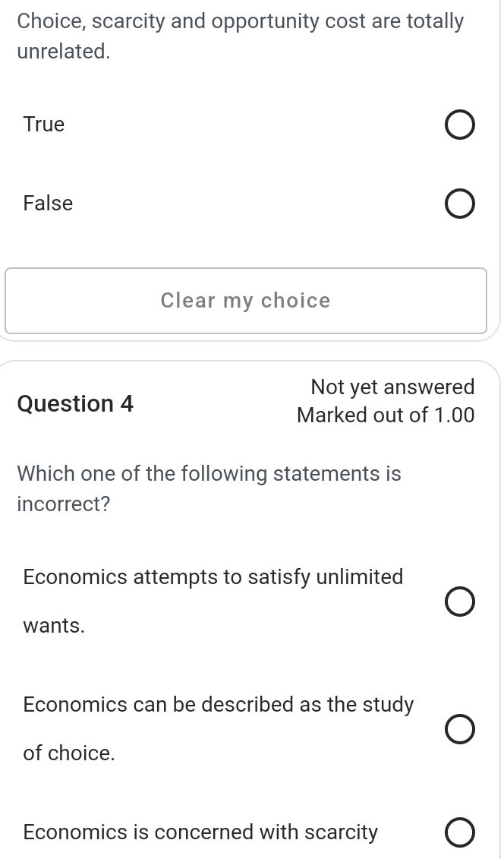Click the 'Not yet answered' status label
Screen dimensions: 504x859
click(392, 387)
